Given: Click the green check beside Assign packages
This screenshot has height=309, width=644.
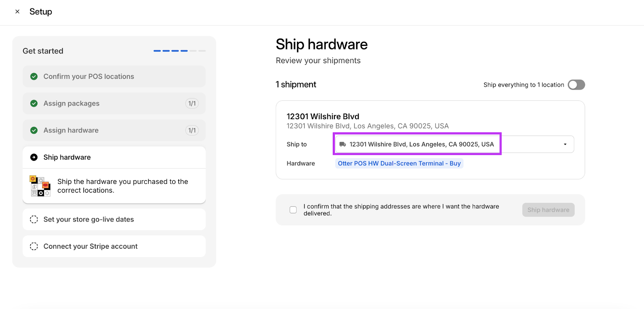Looking at the screenshot, I should coord(34,103).
